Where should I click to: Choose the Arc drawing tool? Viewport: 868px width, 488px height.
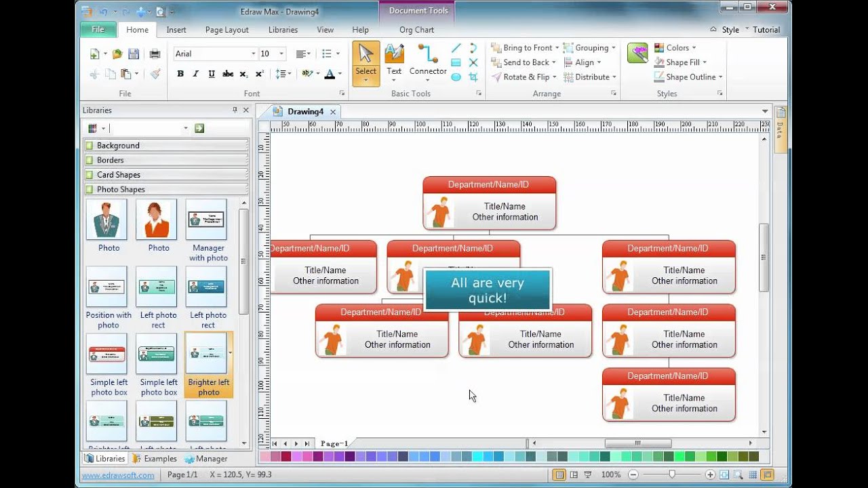click(x=473, y=48)
